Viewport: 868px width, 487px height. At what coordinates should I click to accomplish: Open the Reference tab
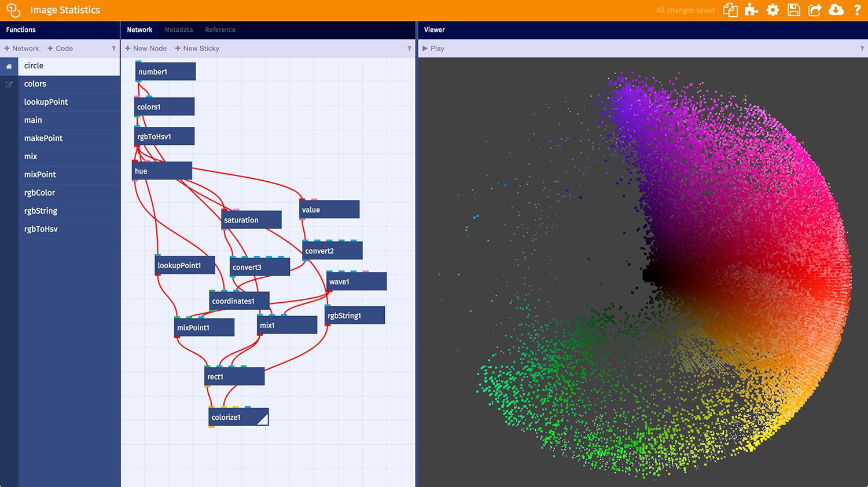pos(220,30)
